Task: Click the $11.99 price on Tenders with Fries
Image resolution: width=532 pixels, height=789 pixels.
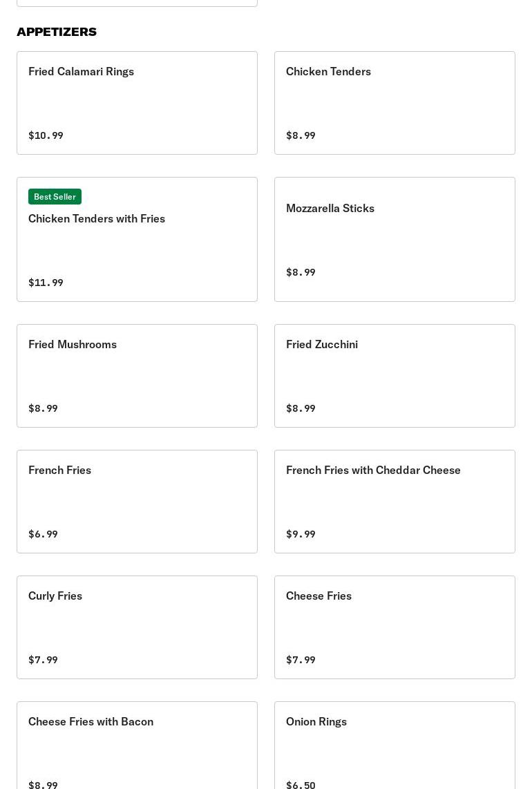Action: click(46, 283)
